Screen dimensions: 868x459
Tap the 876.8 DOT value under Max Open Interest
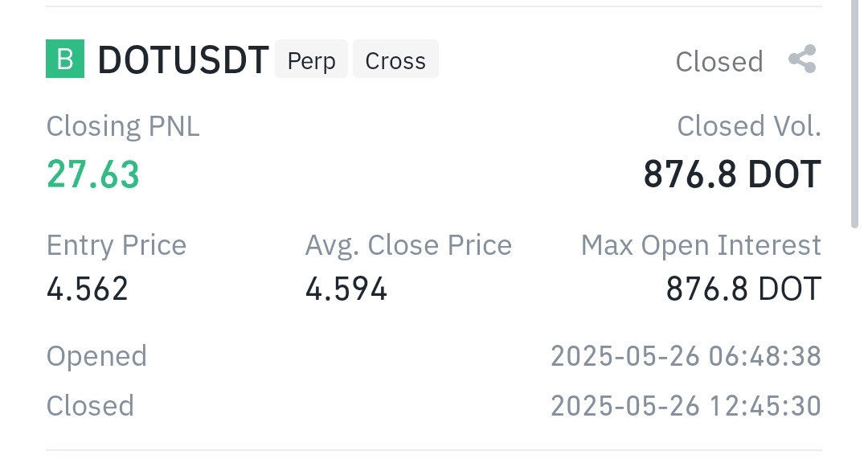pos(743,289)
